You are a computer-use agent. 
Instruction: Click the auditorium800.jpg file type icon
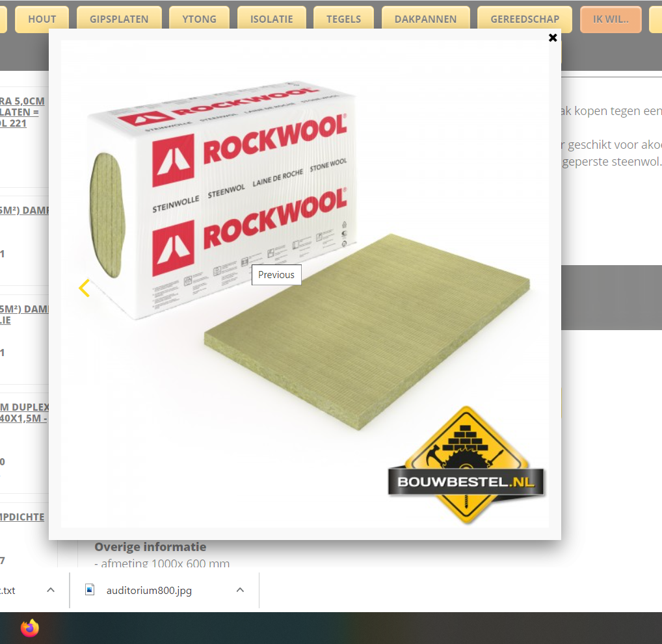point(90,589)
